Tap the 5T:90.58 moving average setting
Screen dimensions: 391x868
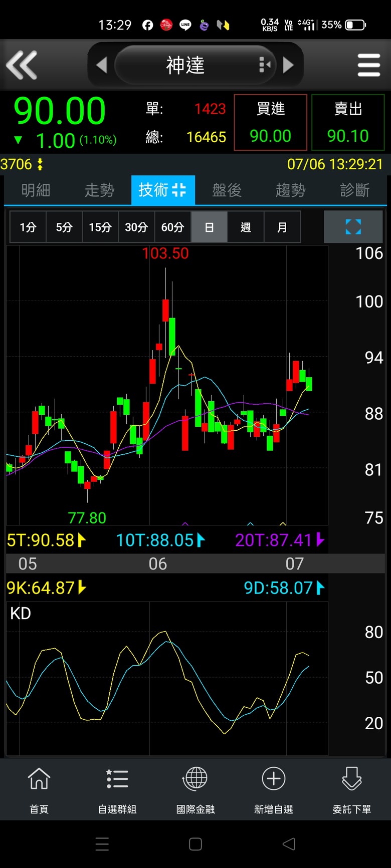click(x=46, y=540)
